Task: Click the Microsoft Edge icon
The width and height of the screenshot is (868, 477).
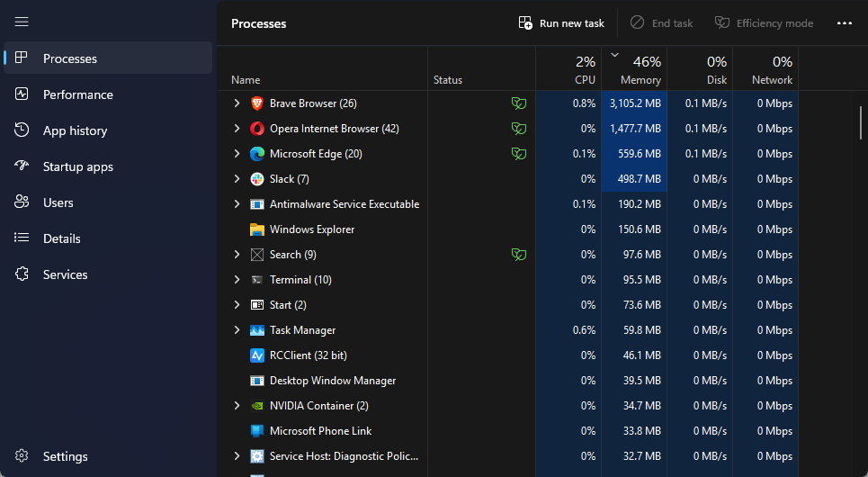Action: [x=257, y=154]
